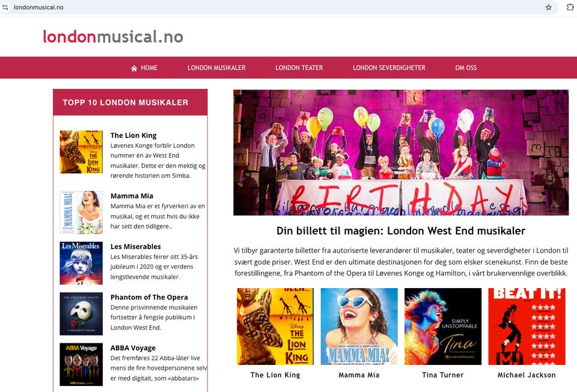Open The Lion King poster in main grid

click(x=275, y=327)
